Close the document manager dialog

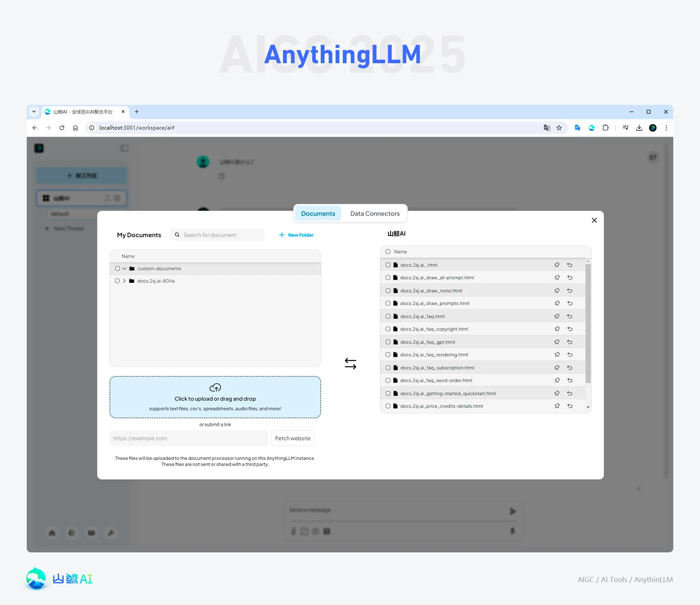(594, 220)
